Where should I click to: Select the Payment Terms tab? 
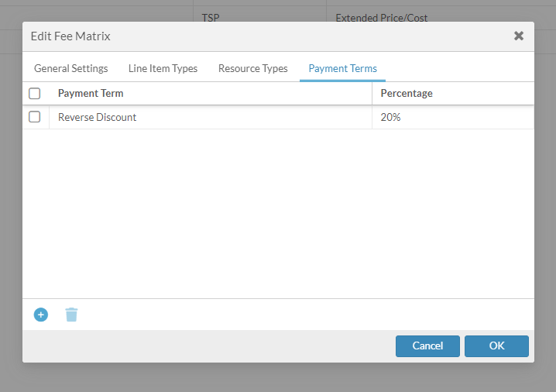pyautogui.click(x=342, y=68)
